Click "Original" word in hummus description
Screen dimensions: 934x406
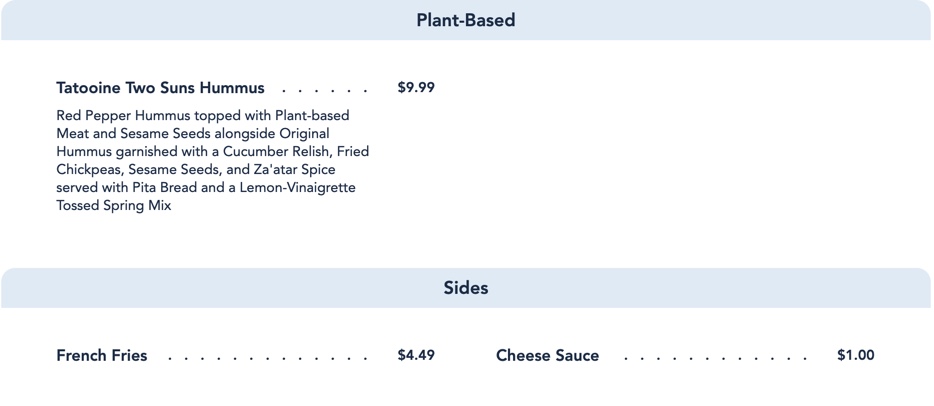(306, 133)
